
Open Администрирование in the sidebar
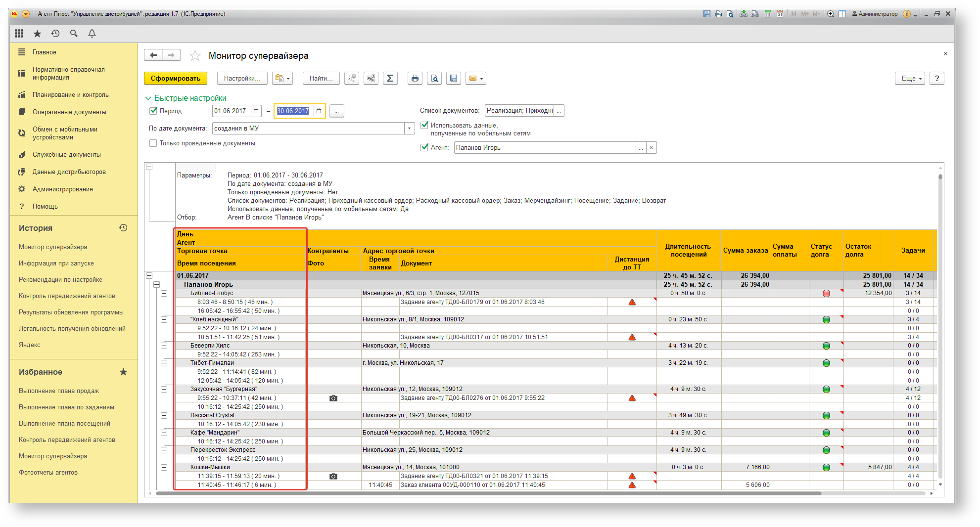point(63,189)
